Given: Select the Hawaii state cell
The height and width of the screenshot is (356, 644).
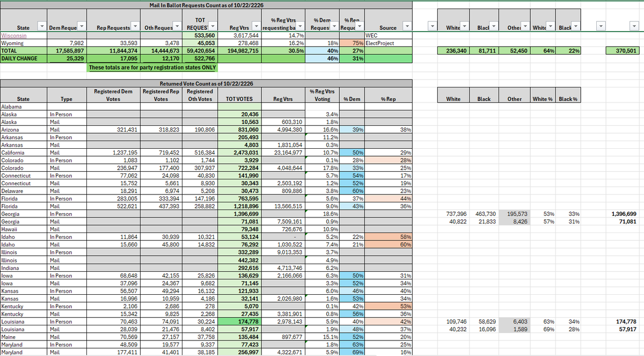Looking at the screenshot, I should [23, 229].
